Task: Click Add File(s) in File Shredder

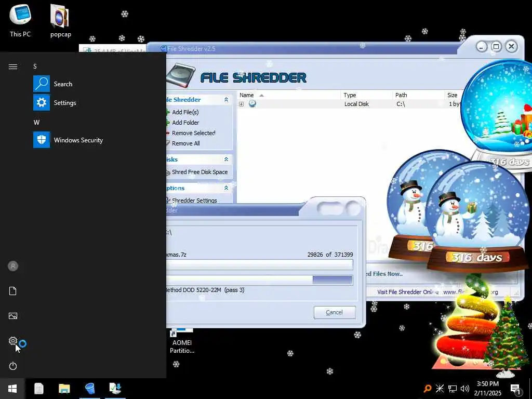Action: point(185,112)
